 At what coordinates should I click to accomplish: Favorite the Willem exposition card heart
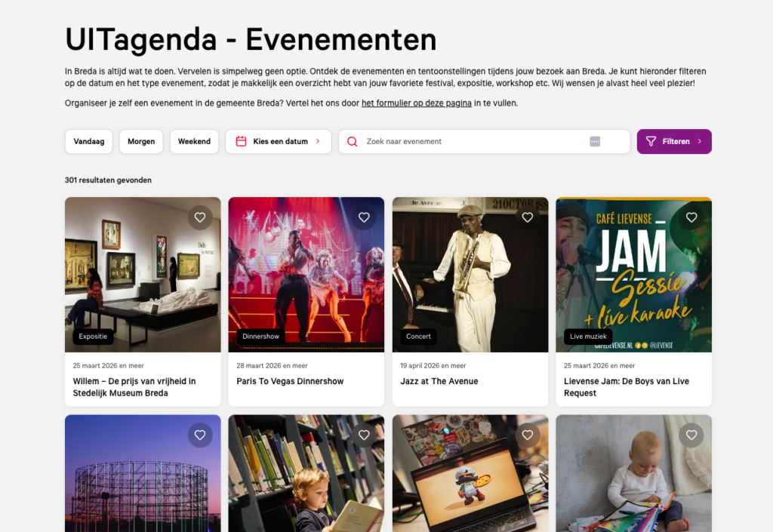click(x=199, y=217)
